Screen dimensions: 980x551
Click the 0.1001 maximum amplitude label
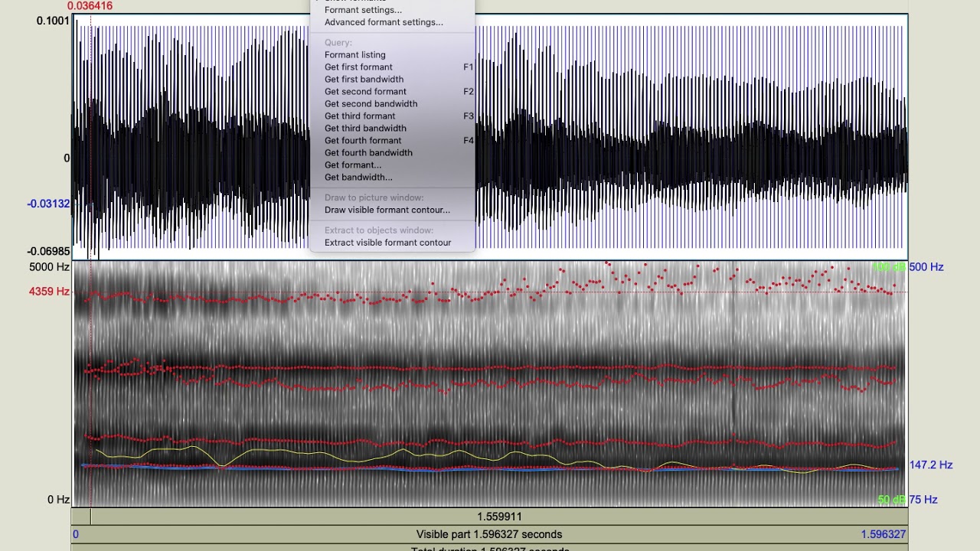[53, 21]
